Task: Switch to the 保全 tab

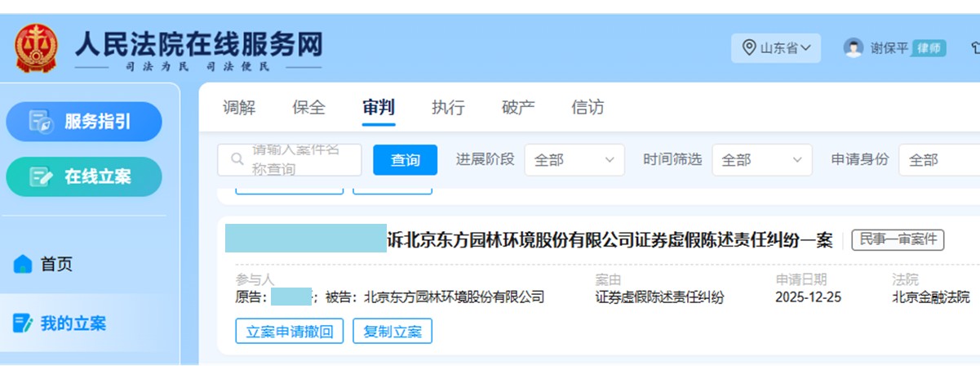Action: pyautogui.click(x=308, y=107)
